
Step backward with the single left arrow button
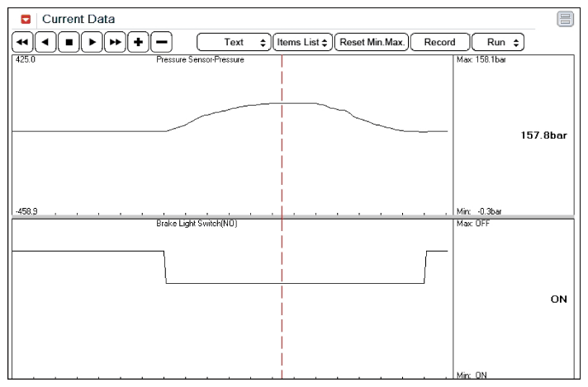45,42
